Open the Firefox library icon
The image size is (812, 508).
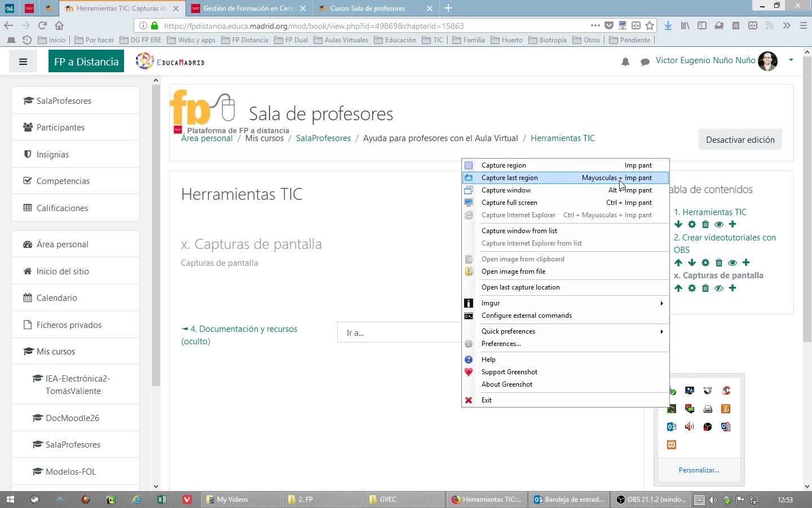[685, 25]
